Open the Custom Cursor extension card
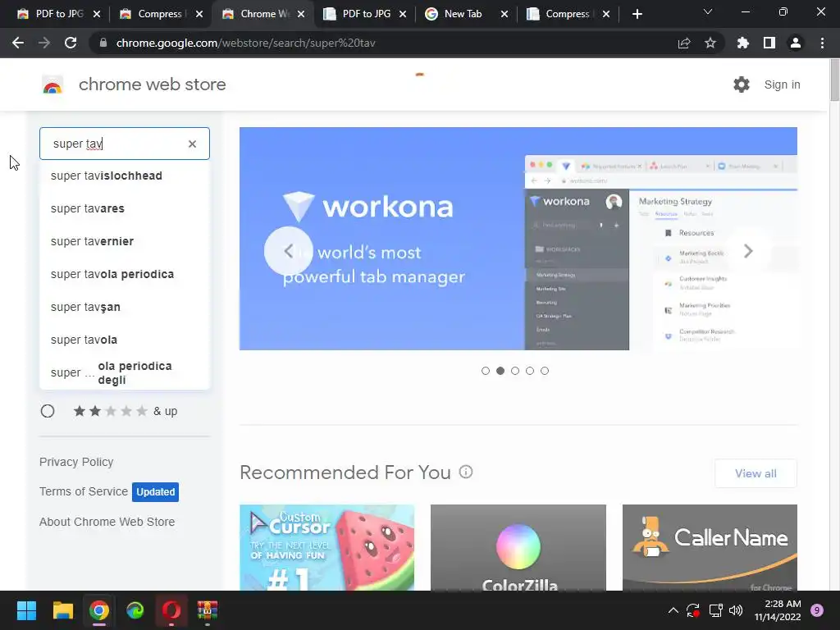 click(326, 547)
